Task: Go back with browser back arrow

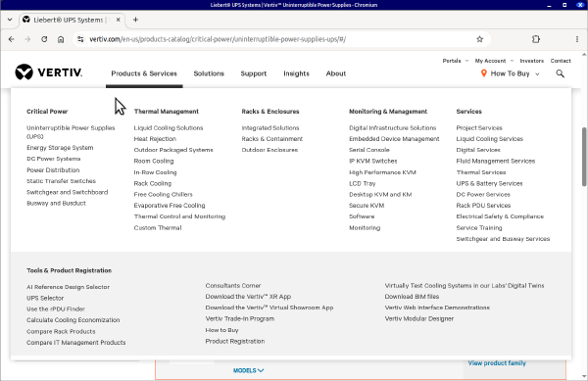Action: (x=11, y=39)
